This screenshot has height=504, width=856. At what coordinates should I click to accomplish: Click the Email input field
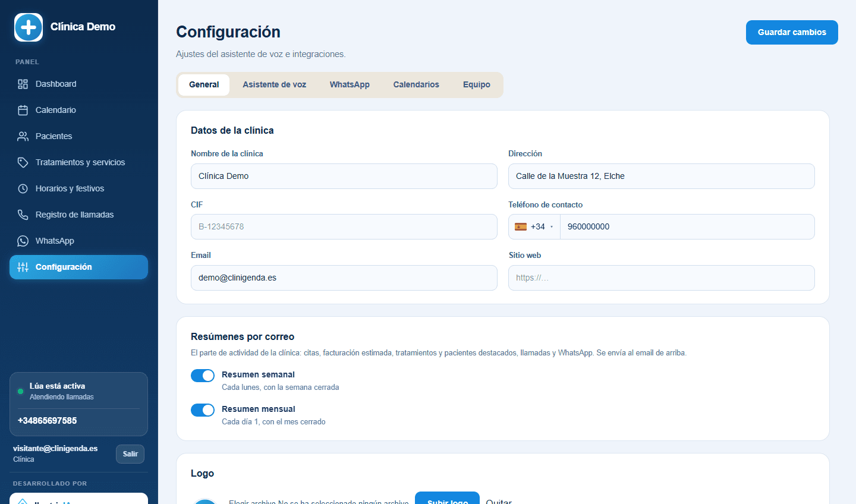coord(344,278)
